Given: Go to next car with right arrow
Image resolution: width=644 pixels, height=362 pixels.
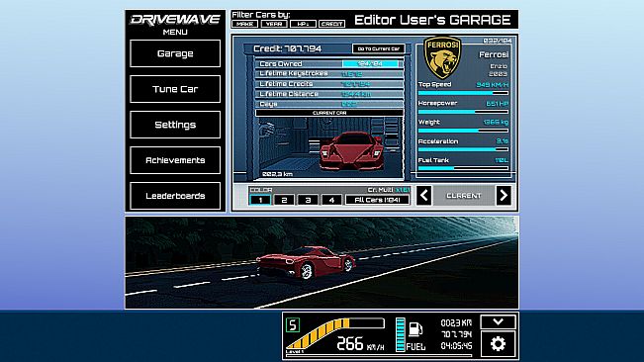Looking at the screenshot, I should pos(504,196).
